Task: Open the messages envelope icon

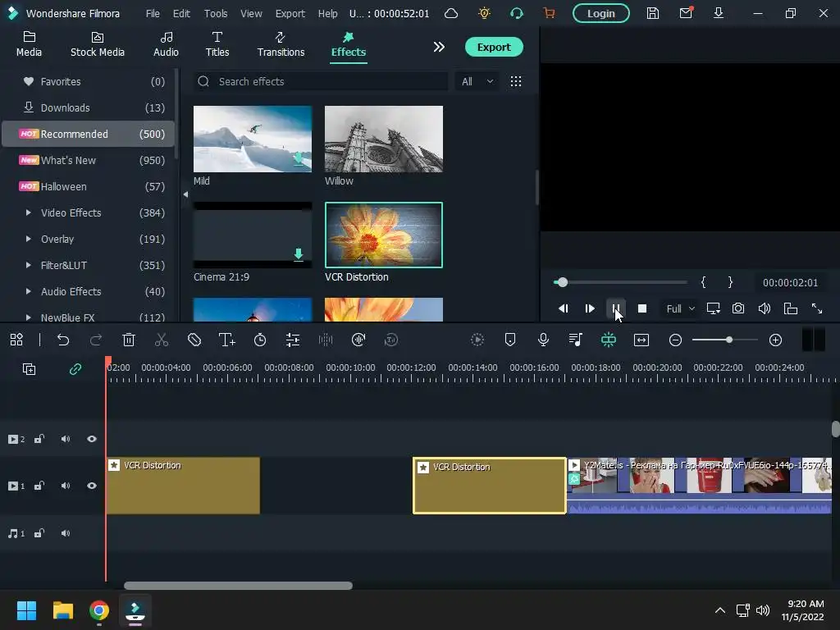Action: tap(686, 13)
